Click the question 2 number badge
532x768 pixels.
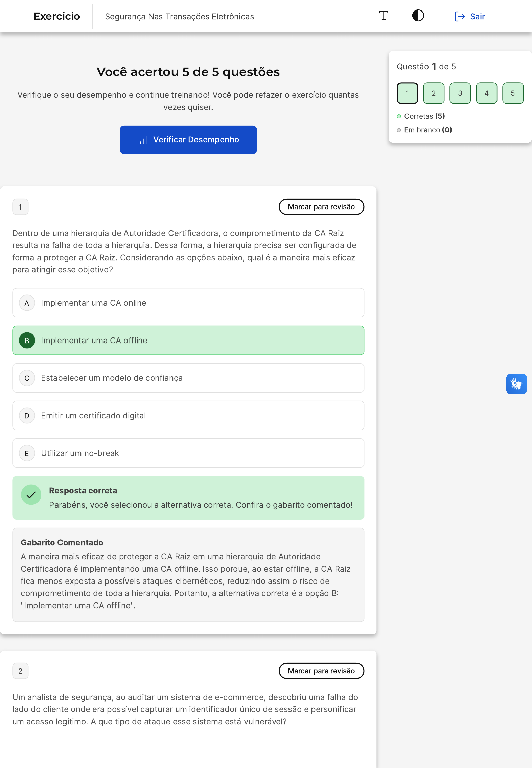20,671
